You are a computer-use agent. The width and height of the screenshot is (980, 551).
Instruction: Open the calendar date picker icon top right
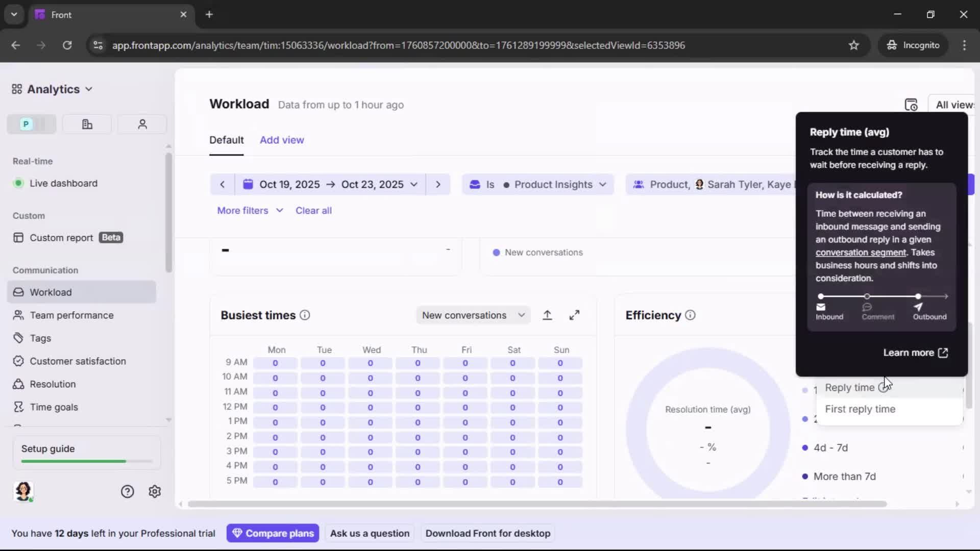click(x=912, y=104)
